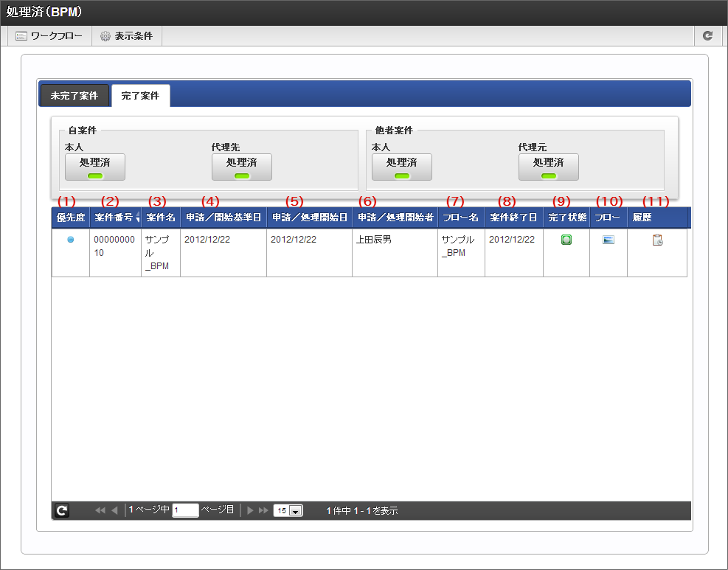Toggle 自案件 本人 処理済 button
Screen dimensions: 728x570
[x=94, y=167]
